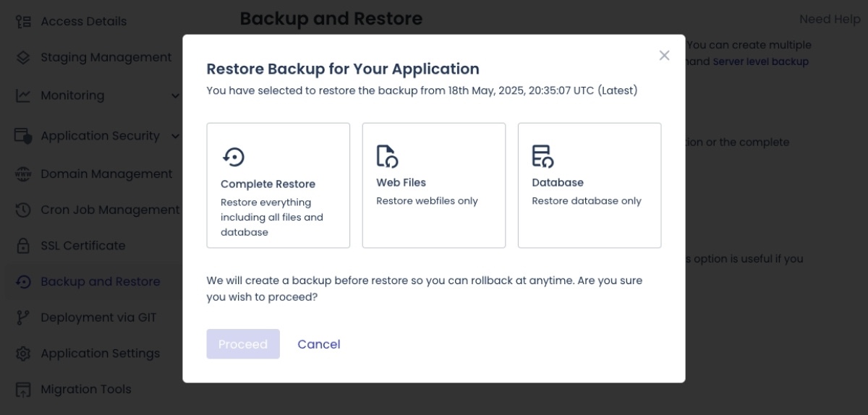Image resolution: width=868 pixels, height=415 pixels.
Task: Expand the Monitoring submenu chevron
Action: point(175,95)
